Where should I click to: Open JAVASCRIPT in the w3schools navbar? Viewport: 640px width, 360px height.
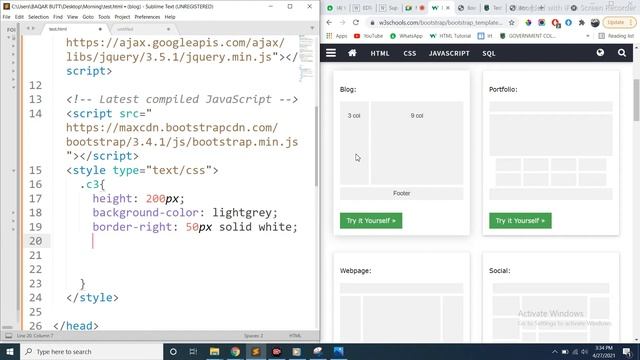click(449, 53)
